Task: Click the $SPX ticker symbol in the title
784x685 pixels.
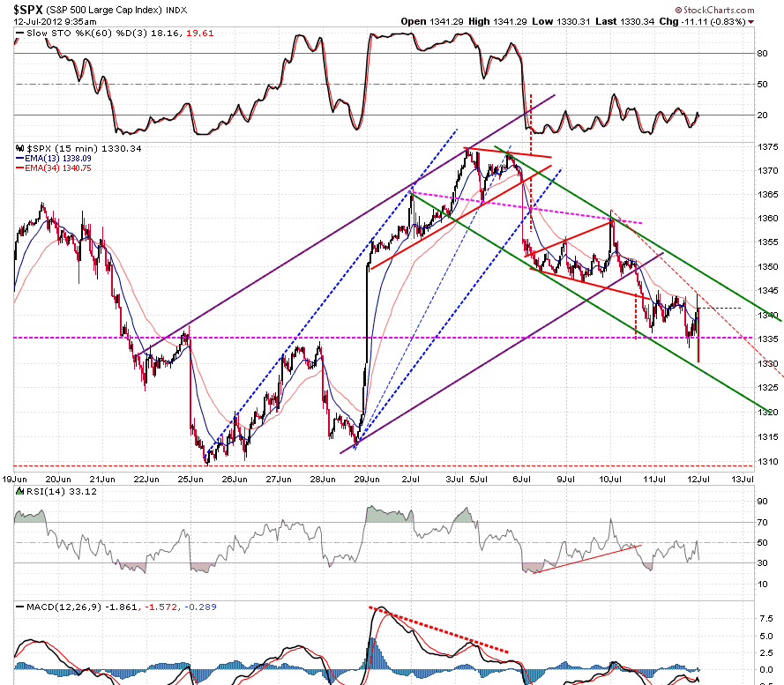Action: pyautogui.click(x=28, y=10)
